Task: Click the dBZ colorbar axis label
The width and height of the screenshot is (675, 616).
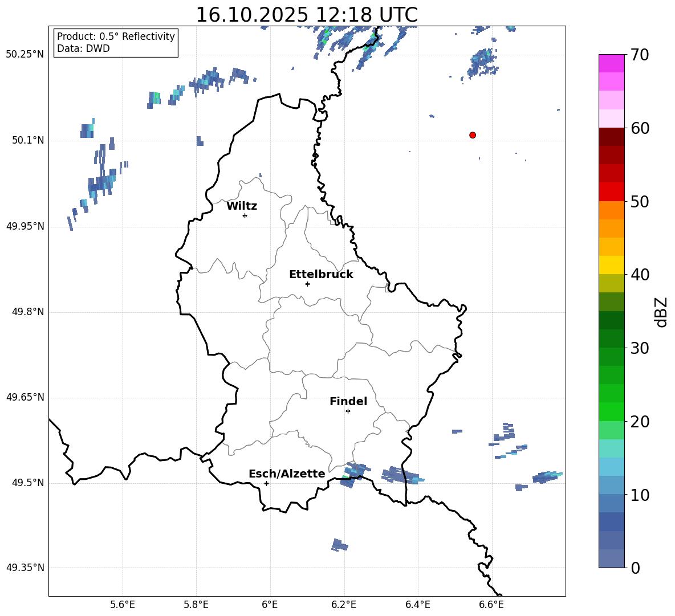Action: click(661, 312)
